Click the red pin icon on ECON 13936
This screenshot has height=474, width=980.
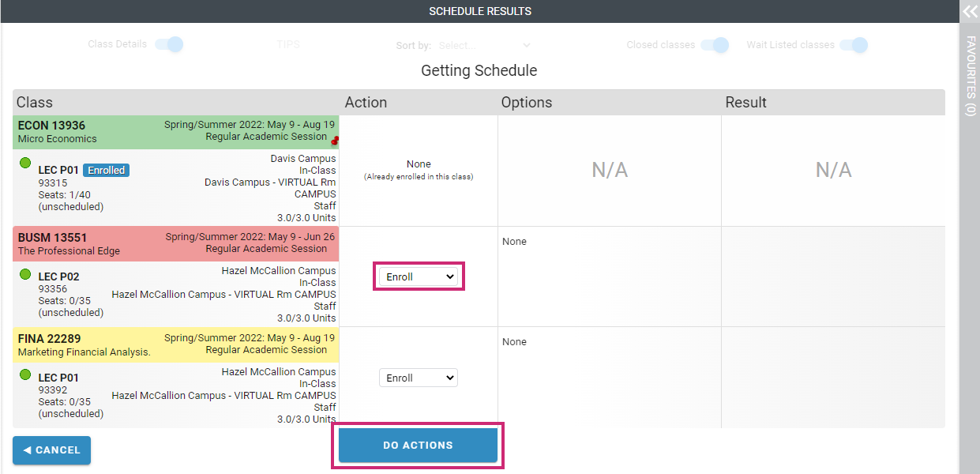click(335, 141)
